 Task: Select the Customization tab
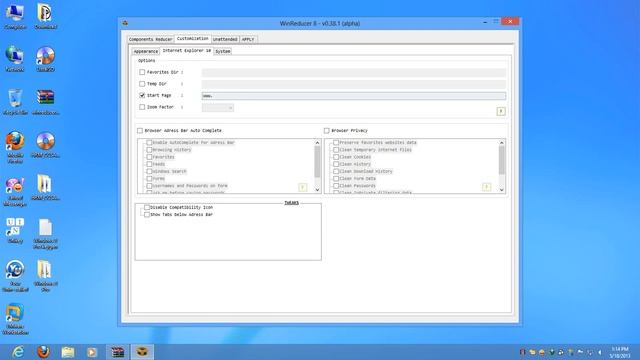[x=192, y=38]
